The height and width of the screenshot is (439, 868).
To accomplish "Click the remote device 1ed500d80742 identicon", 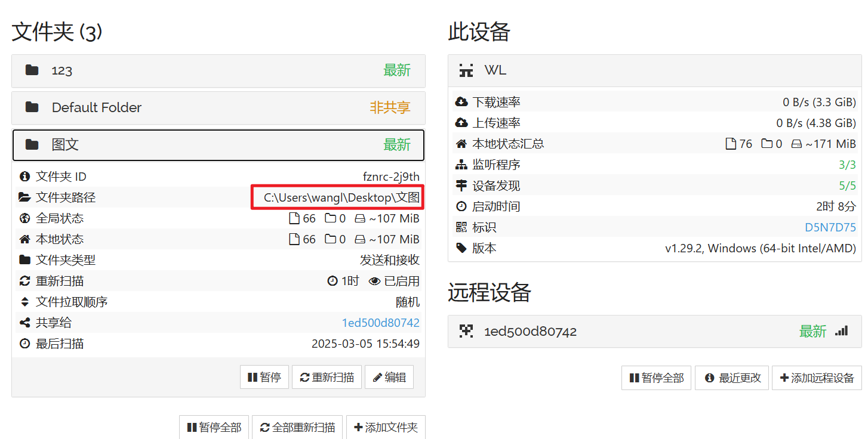I will pyautogui.click(x=466, y=331).
